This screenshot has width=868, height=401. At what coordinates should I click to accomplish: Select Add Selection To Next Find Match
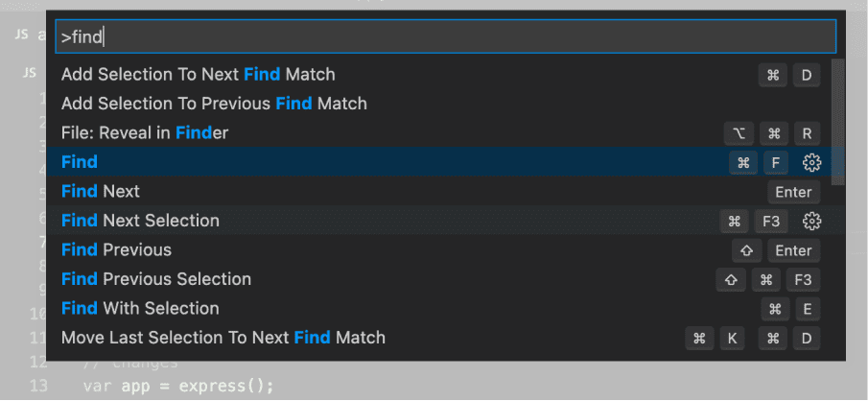[x=199, y=74]
